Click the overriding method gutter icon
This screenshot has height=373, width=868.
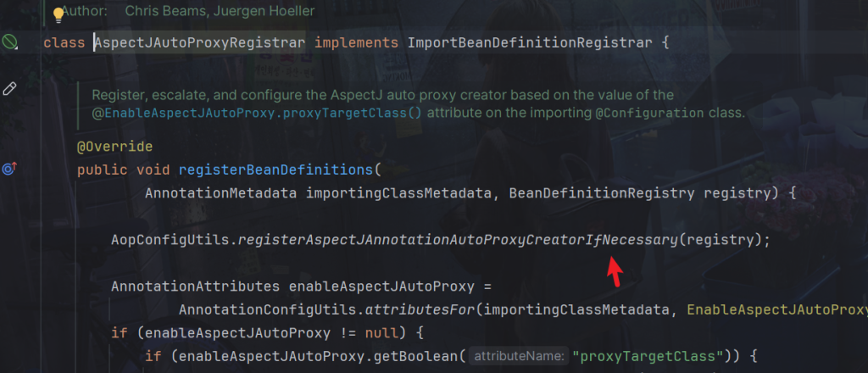(x=9, y=169)
